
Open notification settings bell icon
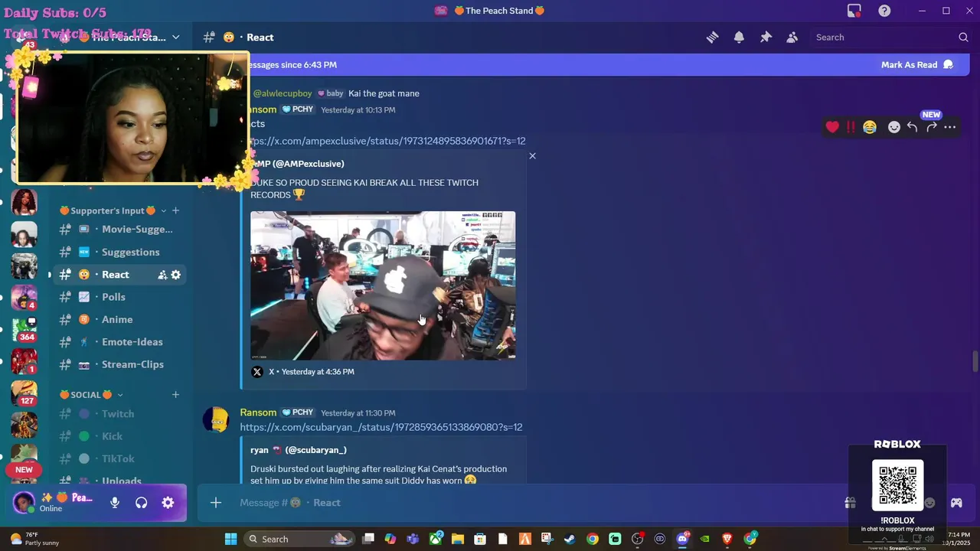click(x=739, y=37)
